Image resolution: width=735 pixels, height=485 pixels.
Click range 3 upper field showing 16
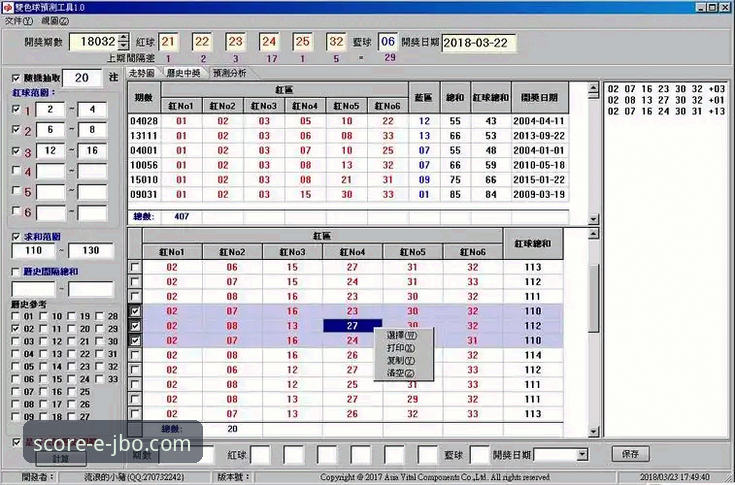pyautogui.click(x=92, y=151)
